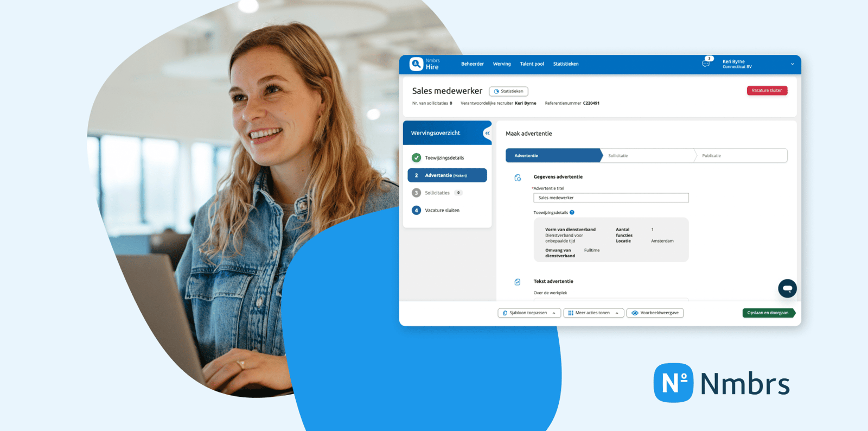Open Voorbeeldweergave preview with eye icon
Screen dimensions: 868x431
tap(655, 313)
